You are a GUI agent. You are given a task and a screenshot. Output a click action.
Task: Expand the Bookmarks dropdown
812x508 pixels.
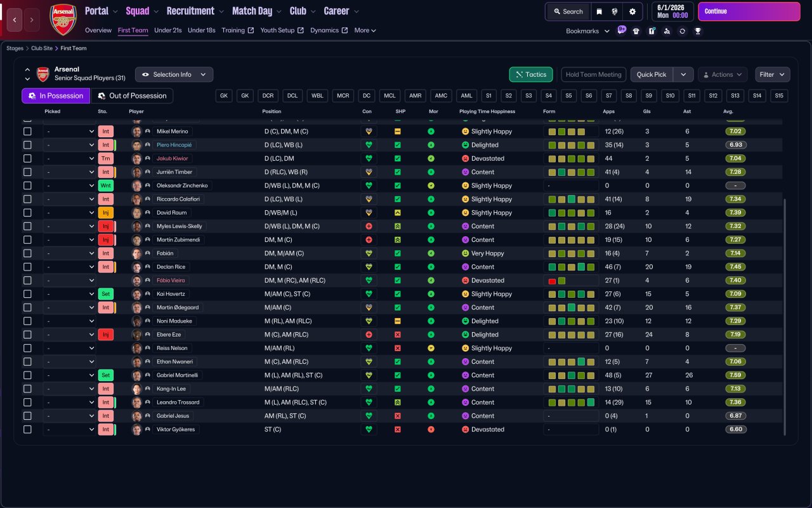[587, 30]
